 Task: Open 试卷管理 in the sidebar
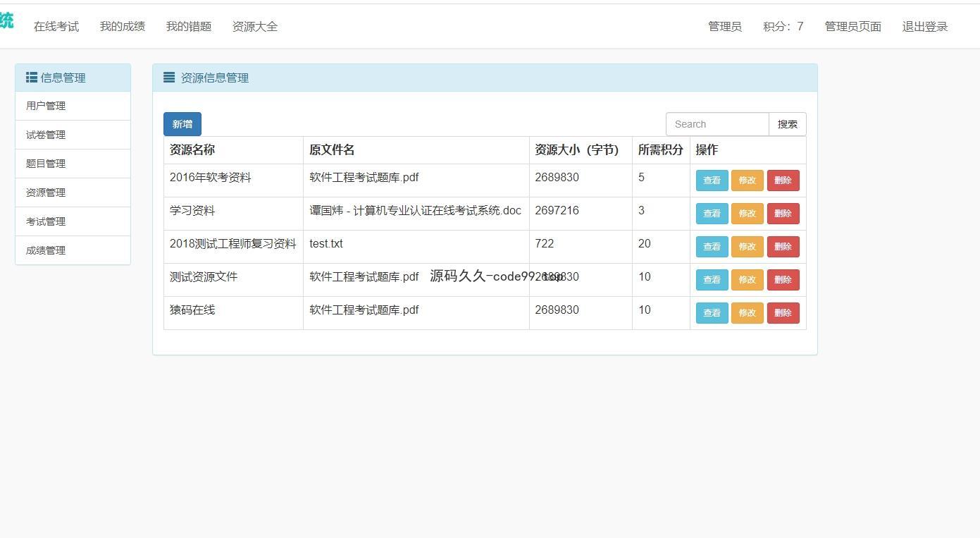click(x=46, y=135)
